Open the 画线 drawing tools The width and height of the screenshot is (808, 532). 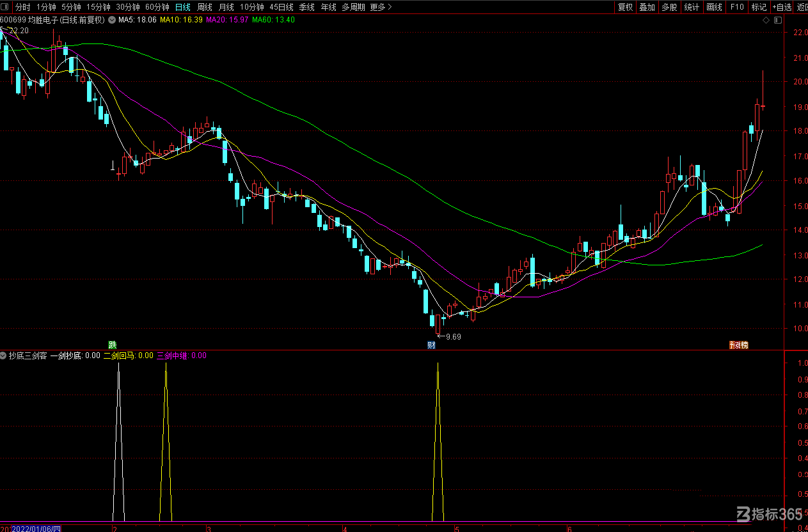click(x=714, y=7)
